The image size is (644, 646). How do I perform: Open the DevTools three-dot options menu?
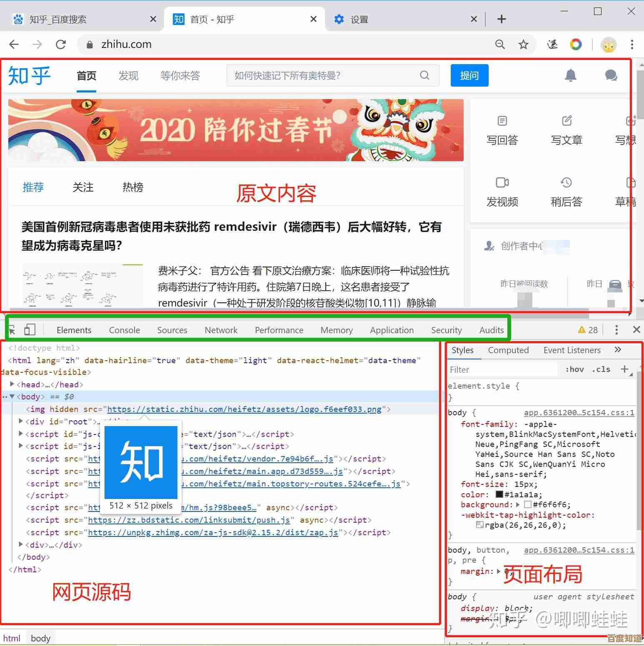616,329
